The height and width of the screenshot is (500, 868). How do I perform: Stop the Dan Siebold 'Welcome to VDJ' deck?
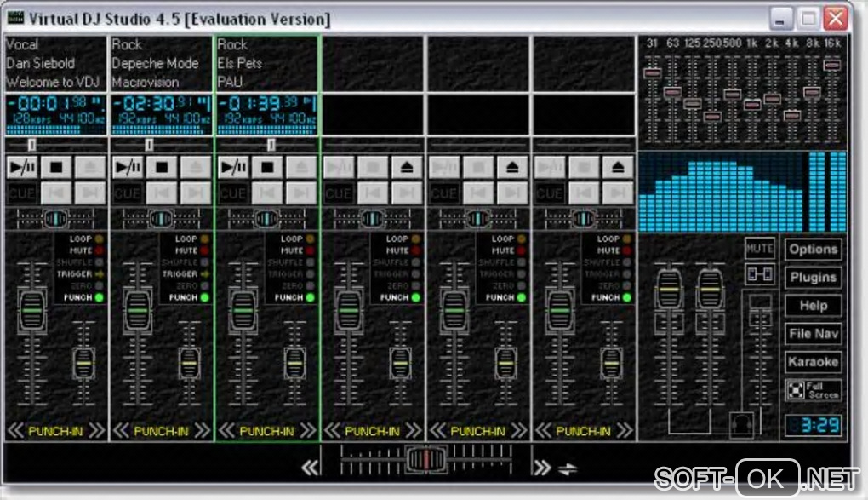click(56, 167)
